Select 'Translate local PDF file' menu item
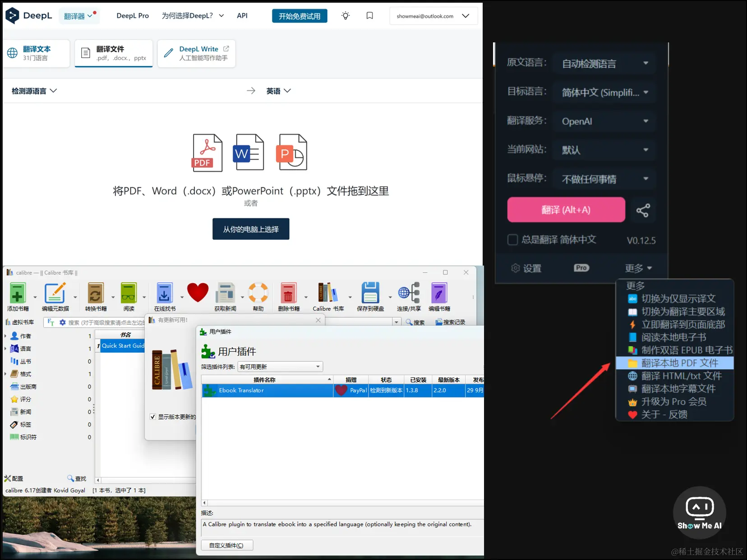 (x=675, y=363)
